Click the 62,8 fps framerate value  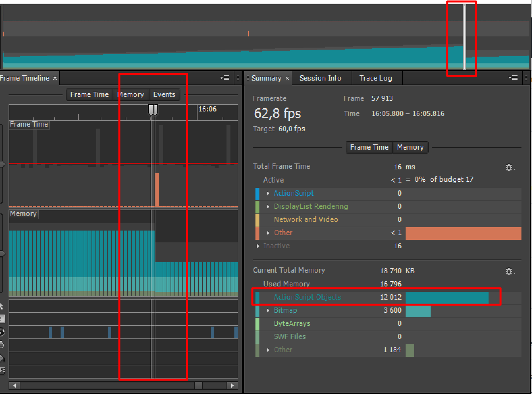click(x=278, y=113)
